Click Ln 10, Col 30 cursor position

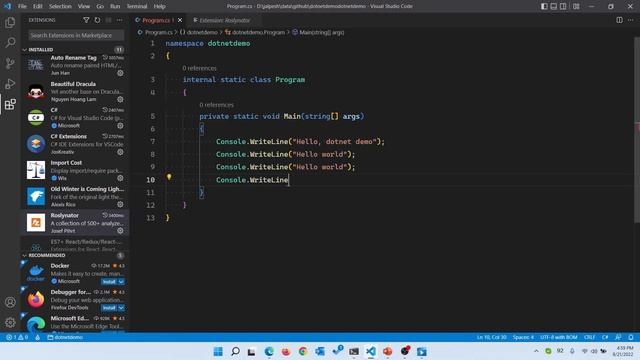(491, 337)
